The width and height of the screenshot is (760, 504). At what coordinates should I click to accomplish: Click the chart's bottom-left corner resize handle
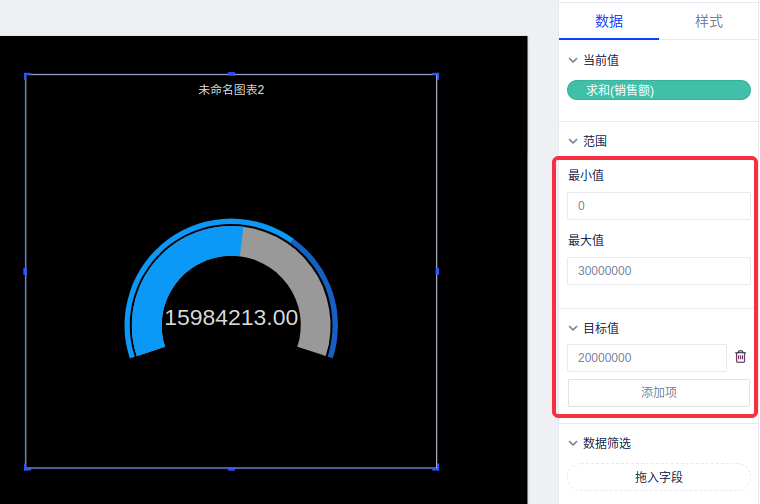[26, 467]
